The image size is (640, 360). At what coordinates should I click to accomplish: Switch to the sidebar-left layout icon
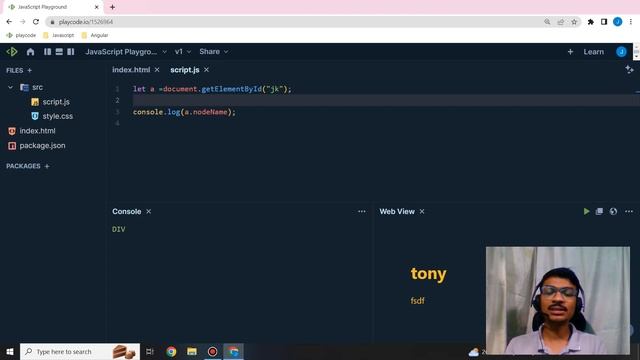coord(48,52)
